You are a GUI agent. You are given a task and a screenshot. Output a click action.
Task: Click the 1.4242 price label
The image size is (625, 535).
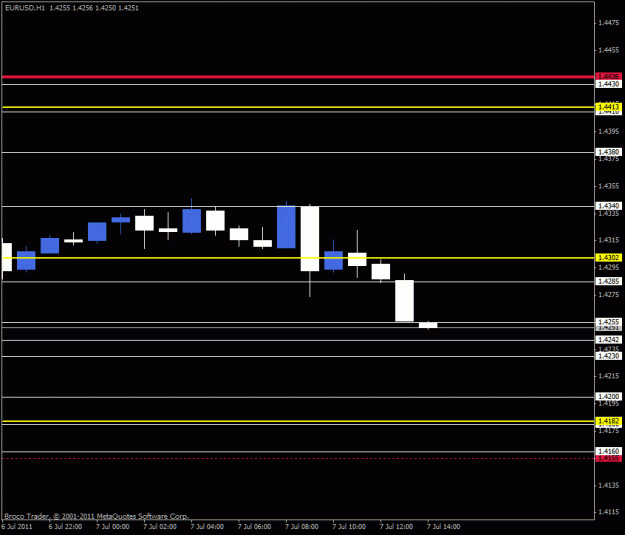point(609,340)
